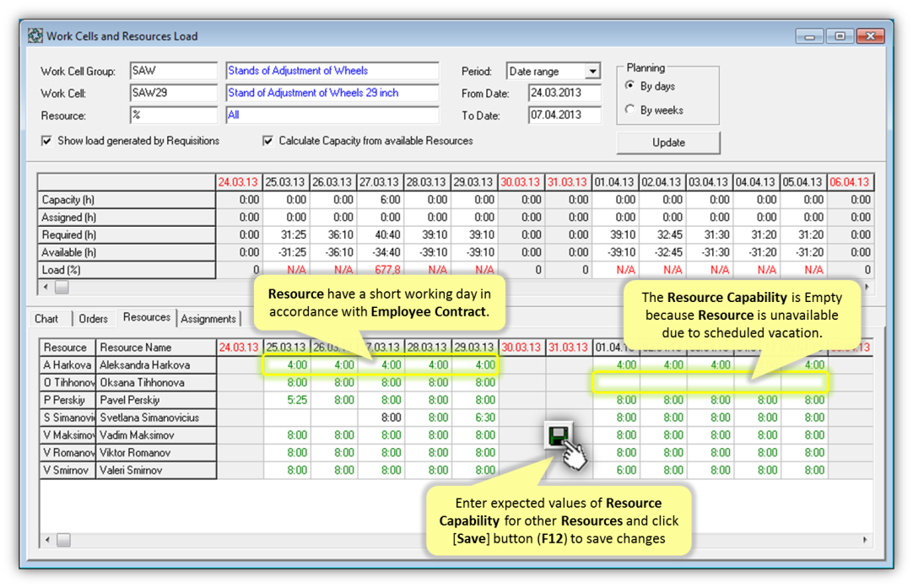Select the Assigned (h) row header

pos(127,217)
